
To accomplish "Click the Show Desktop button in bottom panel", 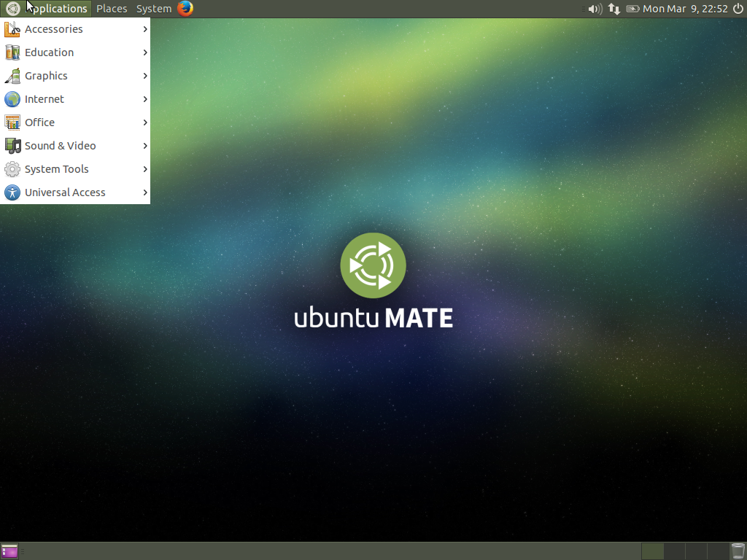I will coord(9,551).
